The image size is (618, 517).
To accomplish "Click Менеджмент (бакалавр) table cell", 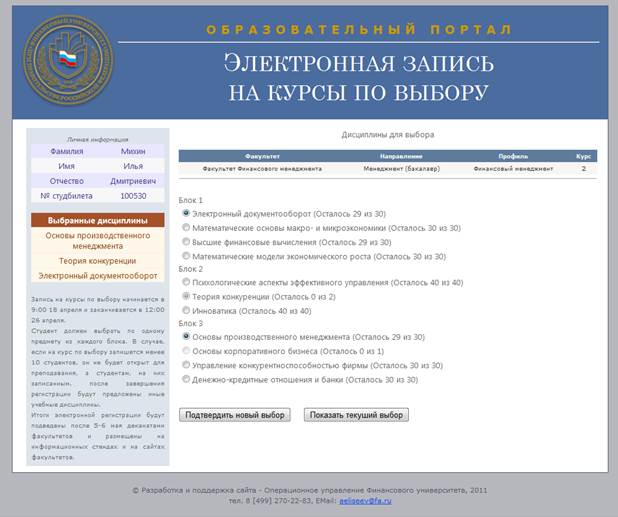I will click(401, 169).
